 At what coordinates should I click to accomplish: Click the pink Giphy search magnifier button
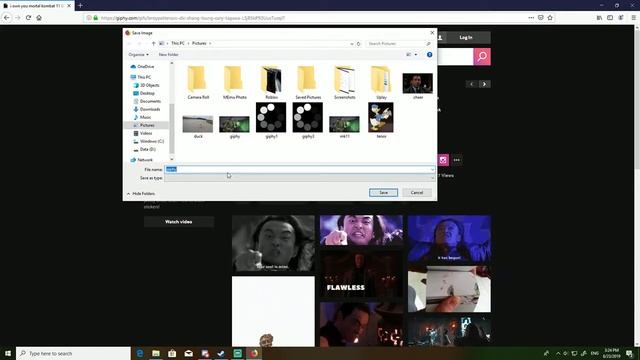coord(482,57)
